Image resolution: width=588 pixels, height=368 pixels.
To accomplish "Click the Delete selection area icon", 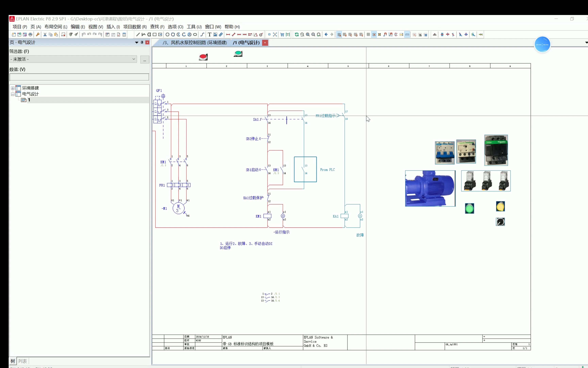I will [x=63, y=35].
